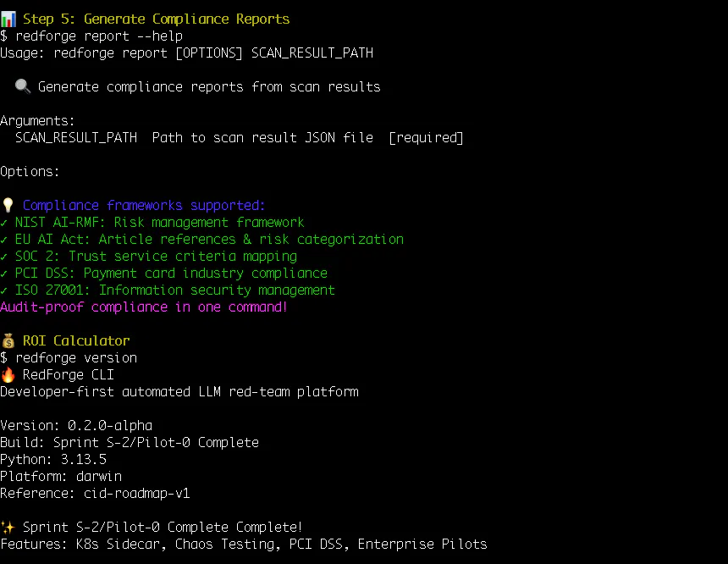Click "Developer-first automated LLM red-team platform" line
Screen dimensions: 728x564
(179, 391)
